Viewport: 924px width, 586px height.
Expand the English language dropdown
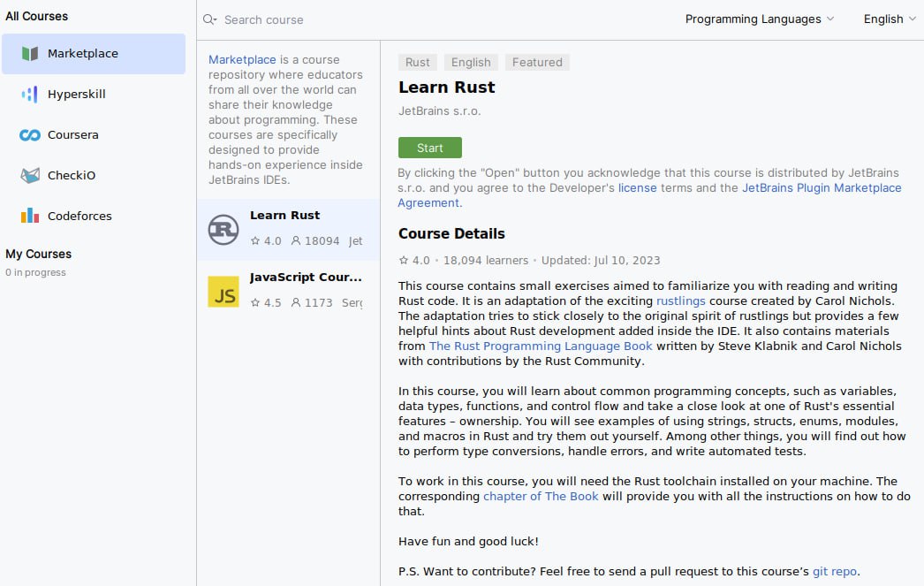889,19
